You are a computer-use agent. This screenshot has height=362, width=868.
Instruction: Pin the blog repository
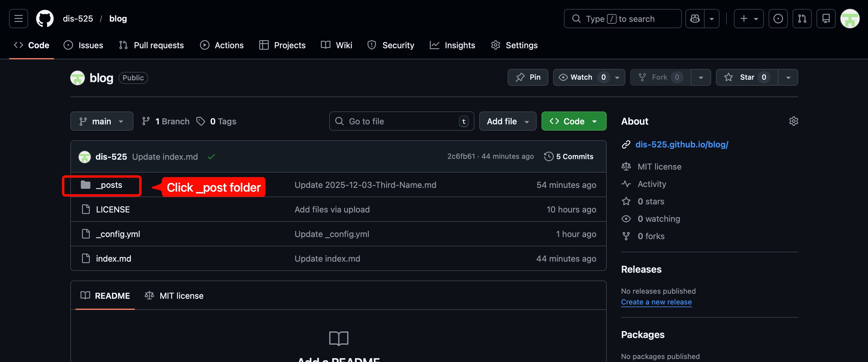tap(528, 77)
